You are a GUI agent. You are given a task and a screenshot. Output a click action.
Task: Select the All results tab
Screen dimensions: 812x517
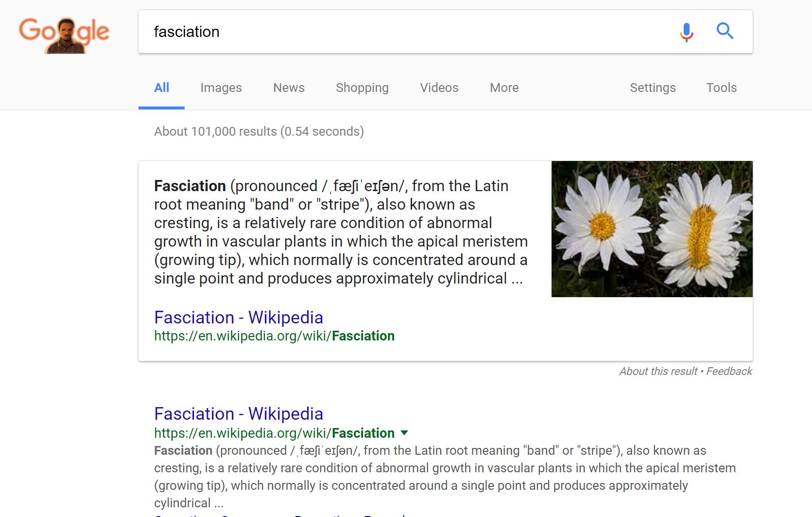(x=161, y=88)
